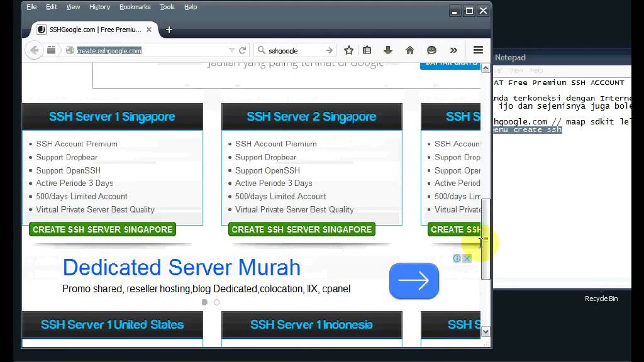Reload the page with the refresh icon

242,50
